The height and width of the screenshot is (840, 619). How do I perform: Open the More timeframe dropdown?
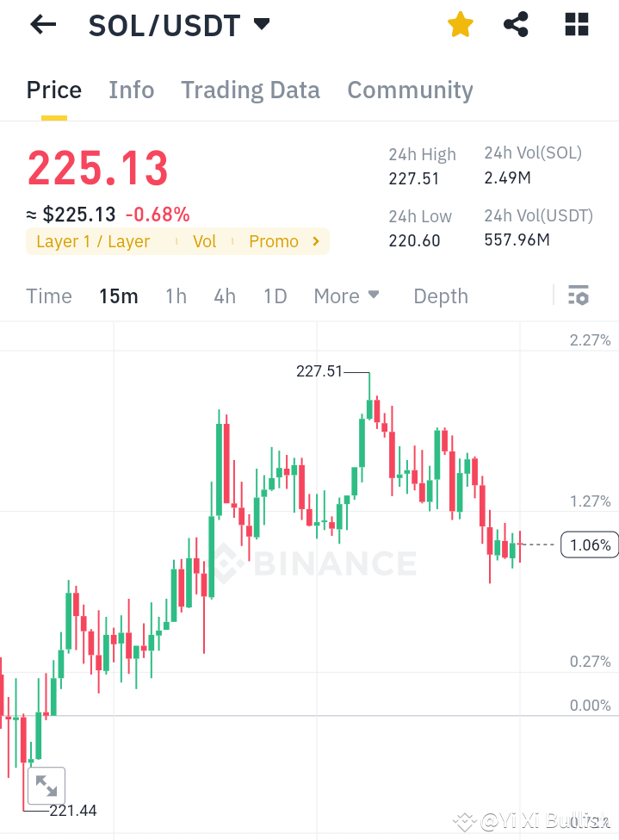tap(346, 296)
